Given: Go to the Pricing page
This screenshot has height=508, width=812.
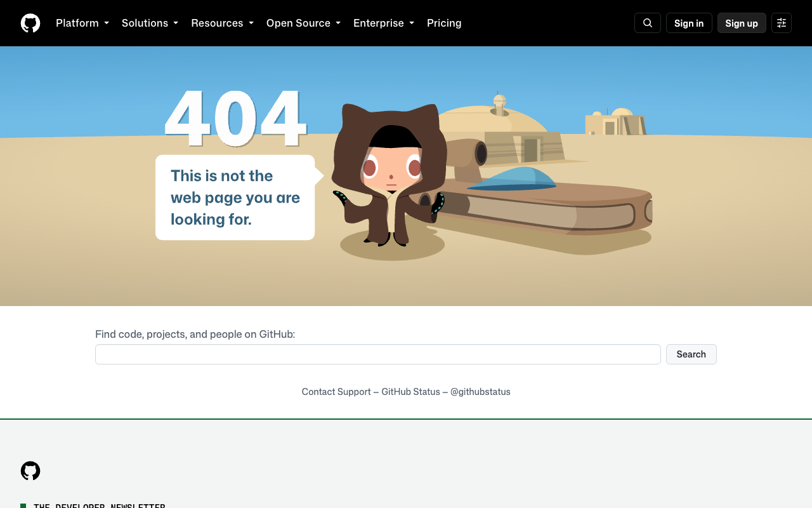Looking at the screenshot, I should (444, 23).
